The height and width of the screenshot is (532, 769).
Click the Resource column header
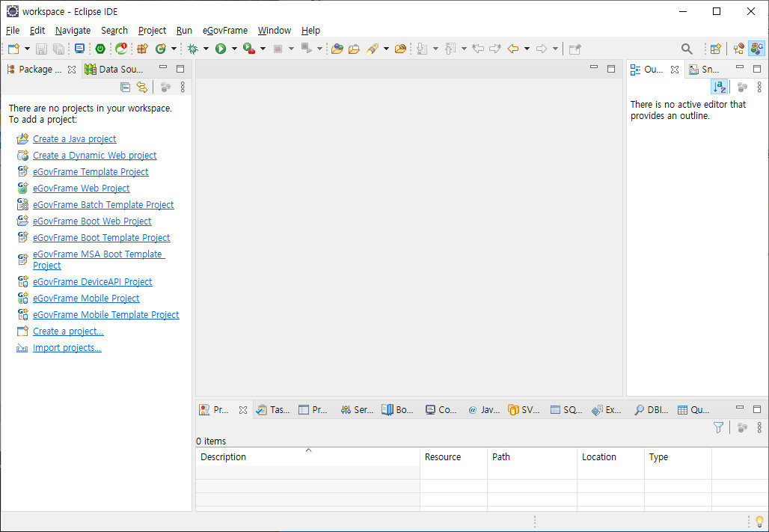[453, 457]
